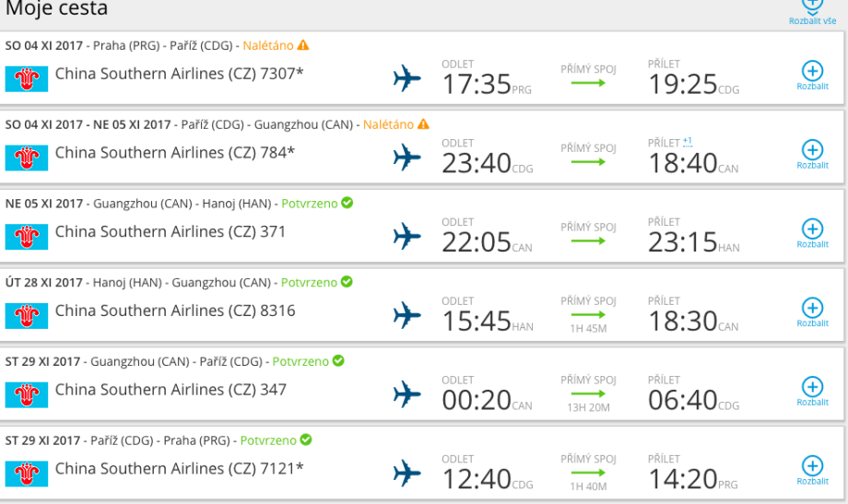Expand the Hanoj to Guangzhou CZ 8316 flight
Image resolution: width=848 pixels, height=504 pixels.
[x=812, y=311]
